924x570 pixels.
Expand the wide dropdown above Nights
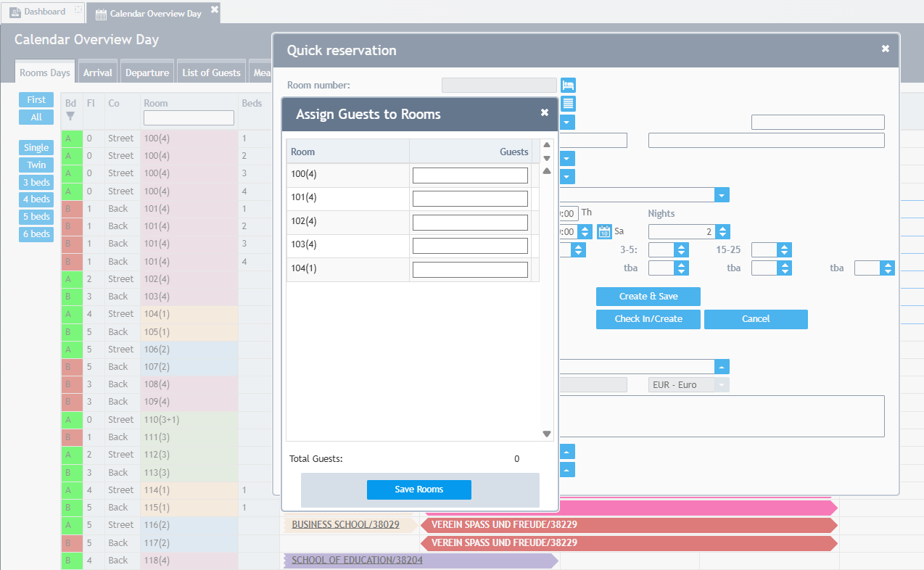(x=722, y=195)
